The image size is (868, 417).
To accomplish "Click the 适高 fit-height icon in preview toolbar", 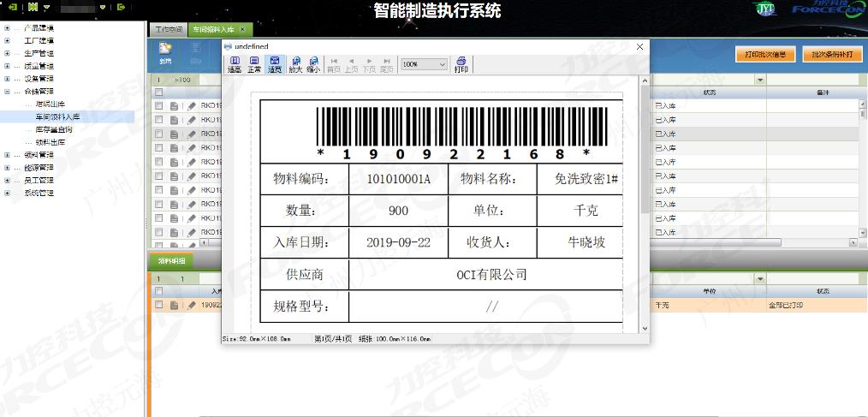I will pos(235,64).
